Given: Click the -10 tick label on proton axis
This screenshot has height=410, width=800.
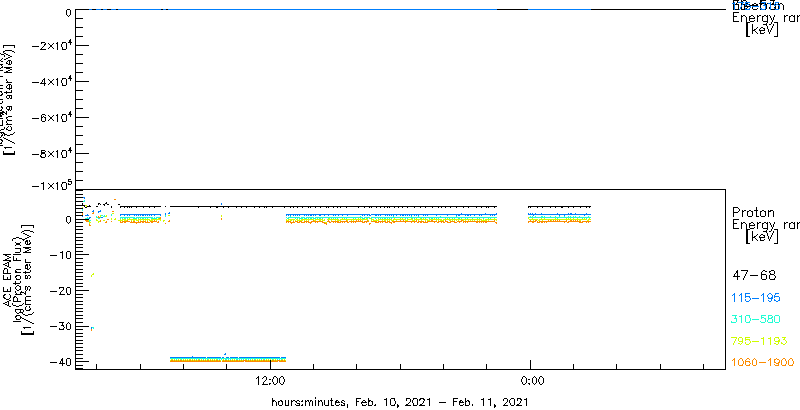Looking at the screenshot, I should pos(59,254).
